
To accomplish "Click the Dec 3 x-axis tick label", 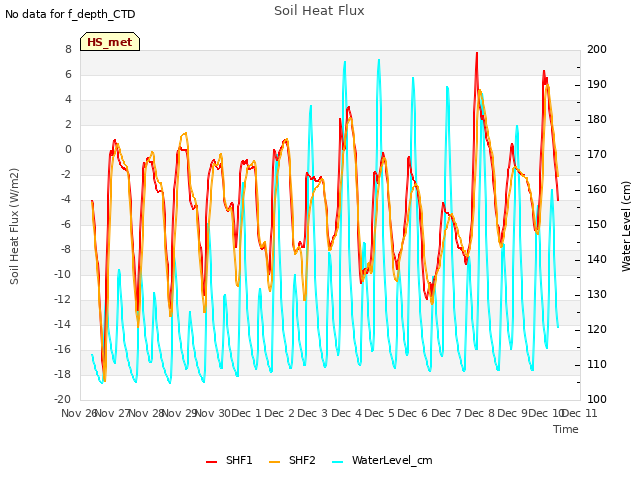I will point(313,413).
